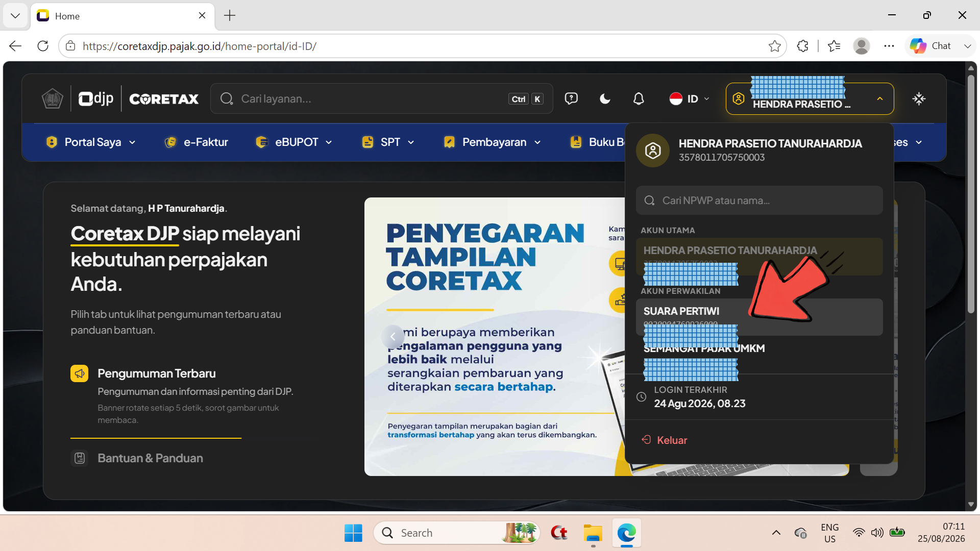Focus the Cari NPWP atau nama field
This screenshot has width=980, height=551.
coord(759,201)
